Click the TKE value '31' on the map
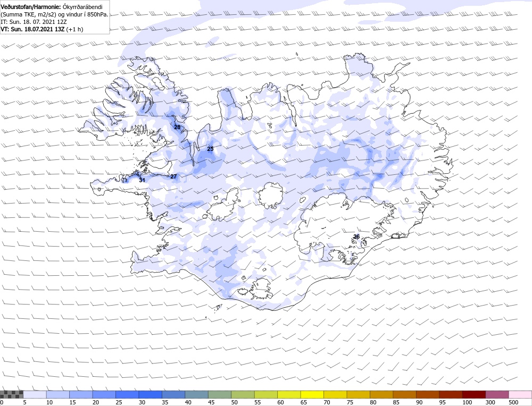Viewport: 532px width, 406px height. coord(142,180)
